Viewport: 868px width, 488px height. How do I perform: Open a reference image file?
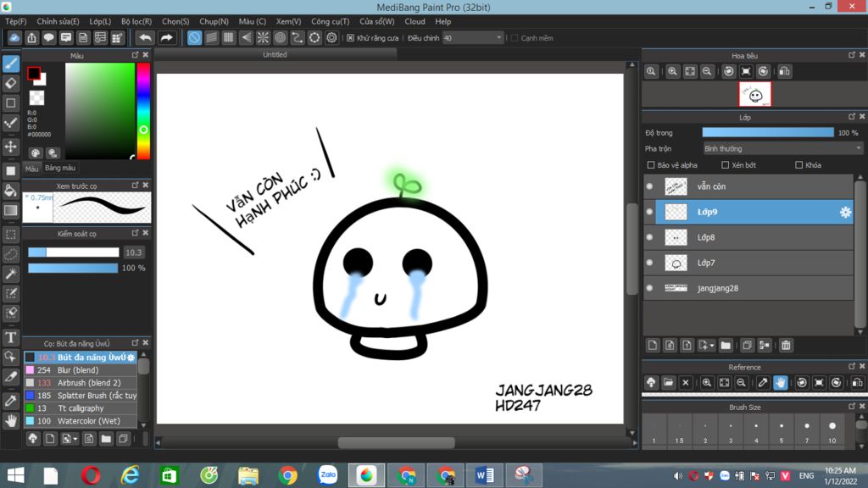coord(668,382)
